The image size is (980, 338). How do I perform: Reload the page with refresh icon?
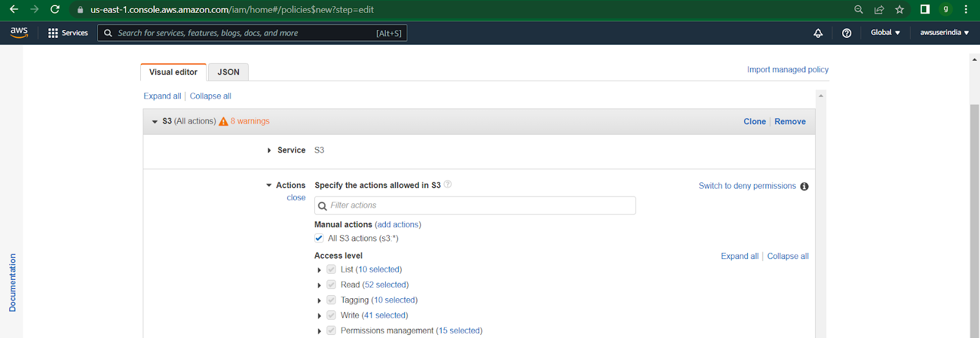55,9
